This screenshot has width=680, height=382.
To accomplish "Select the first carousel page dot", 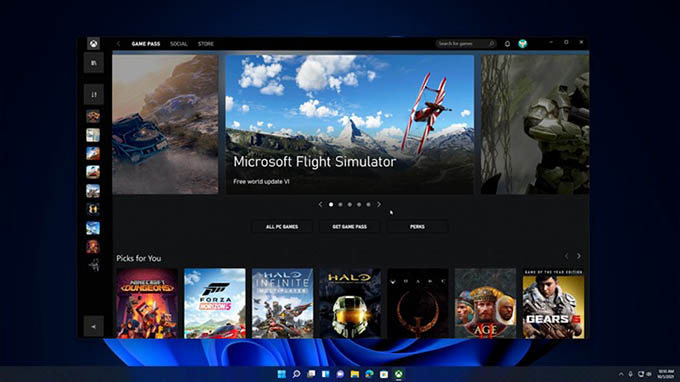I will [x=331, y=204].
